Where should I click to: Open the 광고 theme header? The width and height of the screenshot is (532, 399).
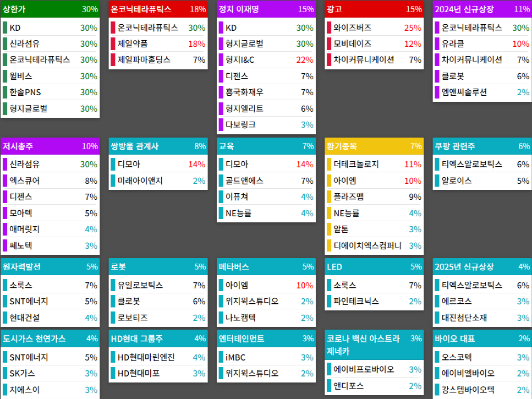pyautogui.click(x=374, y=9)
